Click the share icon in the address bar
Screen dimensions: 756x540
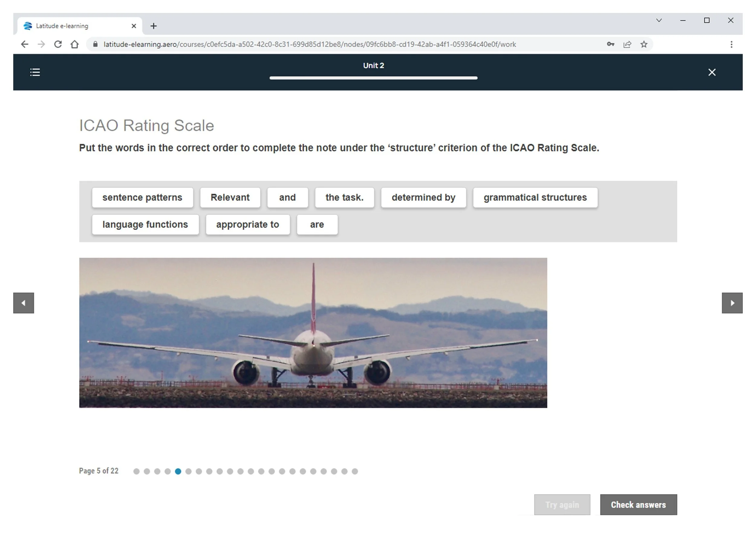[x=627, y=44]
